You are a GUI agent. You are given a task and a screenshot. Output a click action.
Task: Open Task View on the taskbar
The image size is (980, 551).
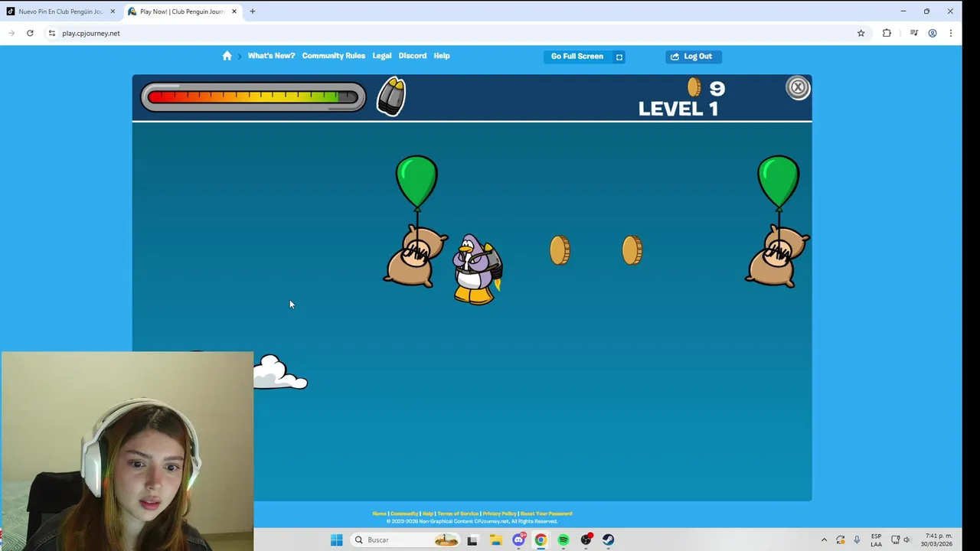coord(472,540)
